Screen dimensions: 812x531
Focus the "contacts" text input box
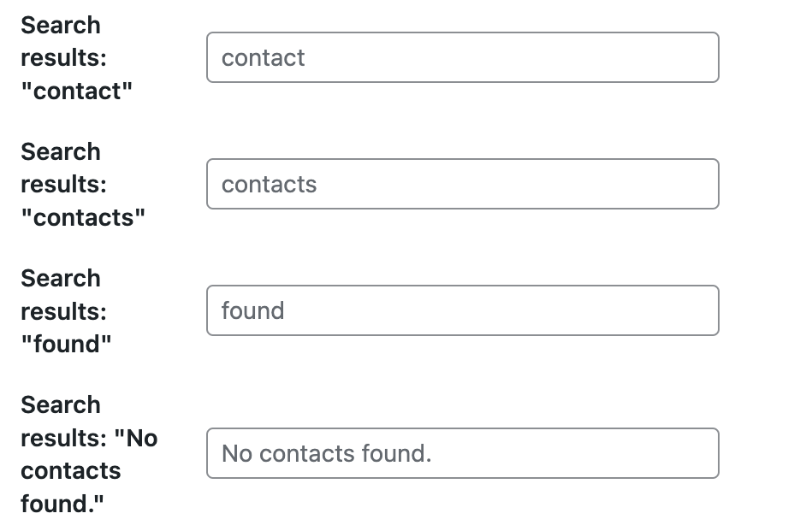(x=462, y=184)
